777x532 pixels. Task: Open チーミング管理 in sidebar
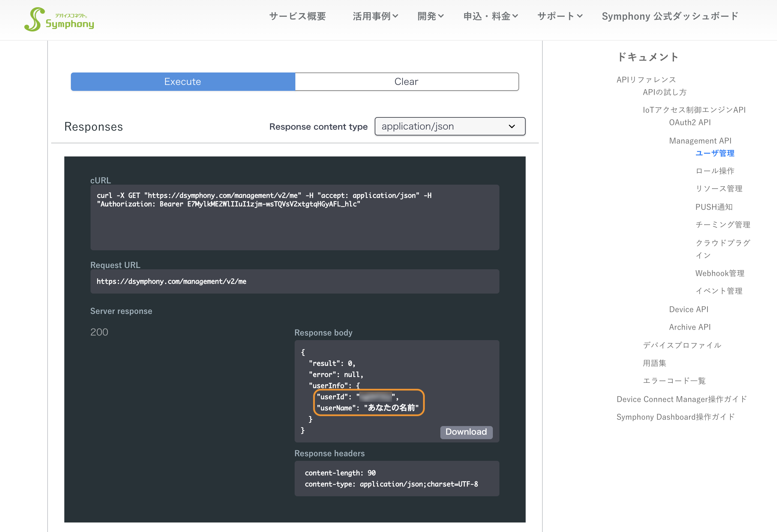point(723,225)
